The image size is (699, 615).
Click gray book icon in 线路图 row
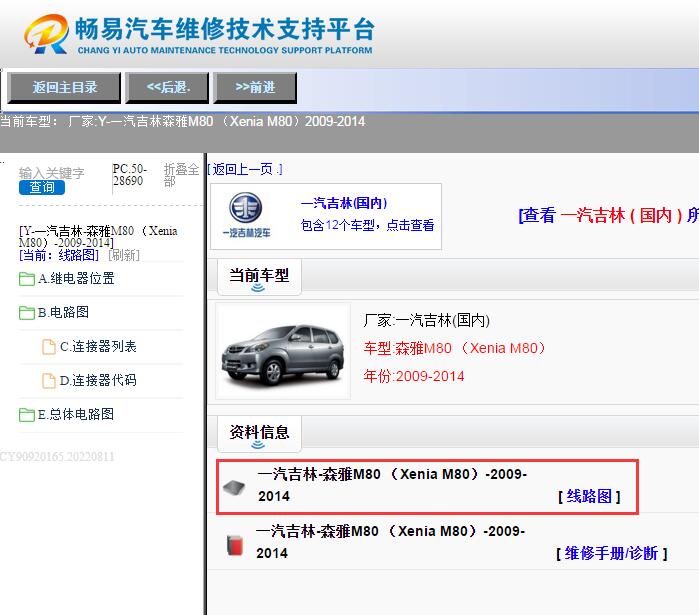234,488
